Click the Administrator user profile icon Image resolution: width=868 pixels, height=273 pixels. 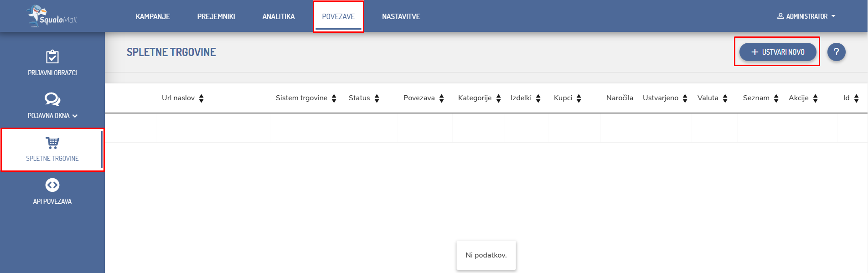point(780,16)
